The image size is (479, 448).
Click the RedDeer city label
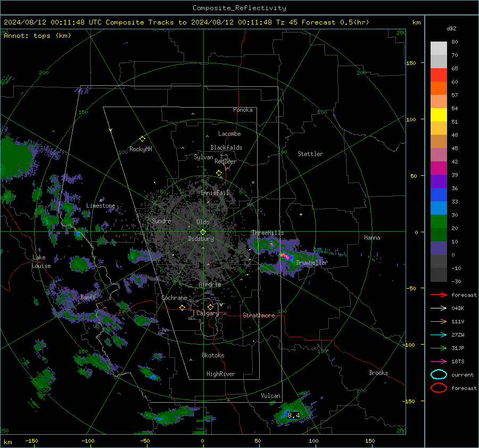pyautogui.click(x=226, y=161)
